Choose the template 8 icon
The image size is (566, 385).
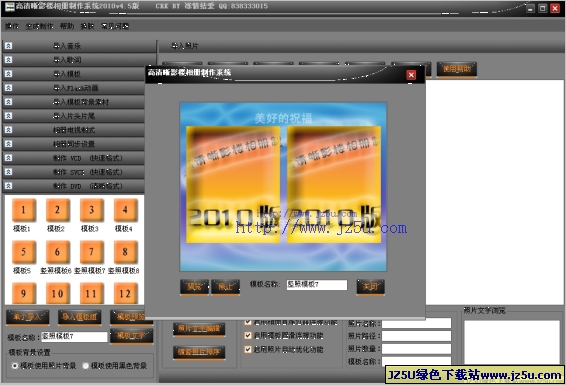coord(125,252)
